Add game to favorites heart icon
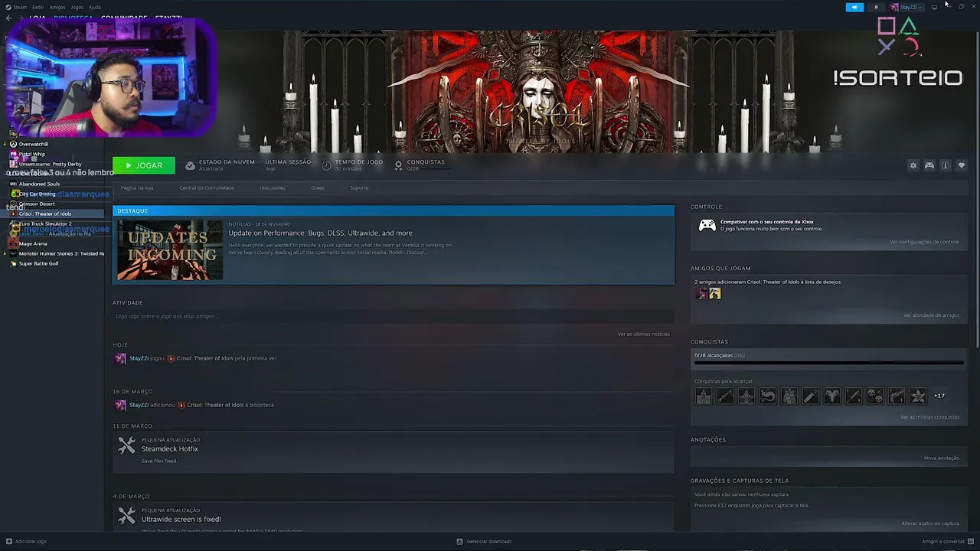This screenshot has width=980, height=551. (962, 165)
